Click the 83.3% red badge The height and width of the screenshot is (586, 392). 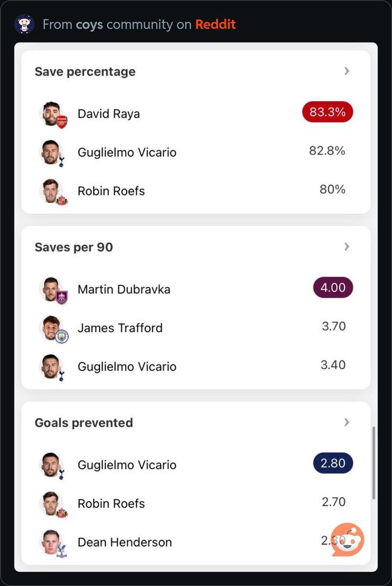tap(328, 112)
